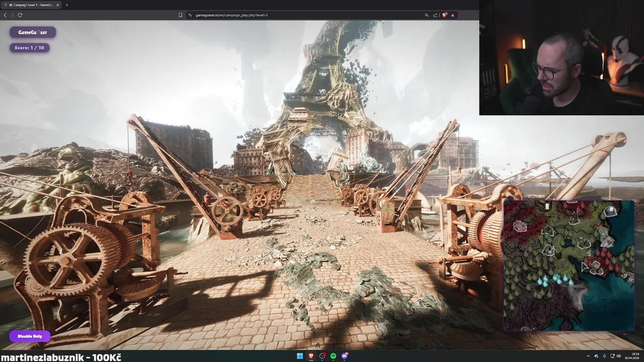Screen dimensions: 644x362
Task: Click the OneDrive cloud tray icon
Action: pyautogui.click(x=596, y=356)
